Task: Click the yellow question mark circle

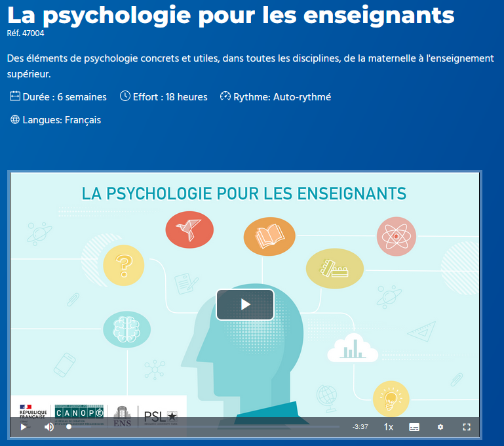Action: 123,265
